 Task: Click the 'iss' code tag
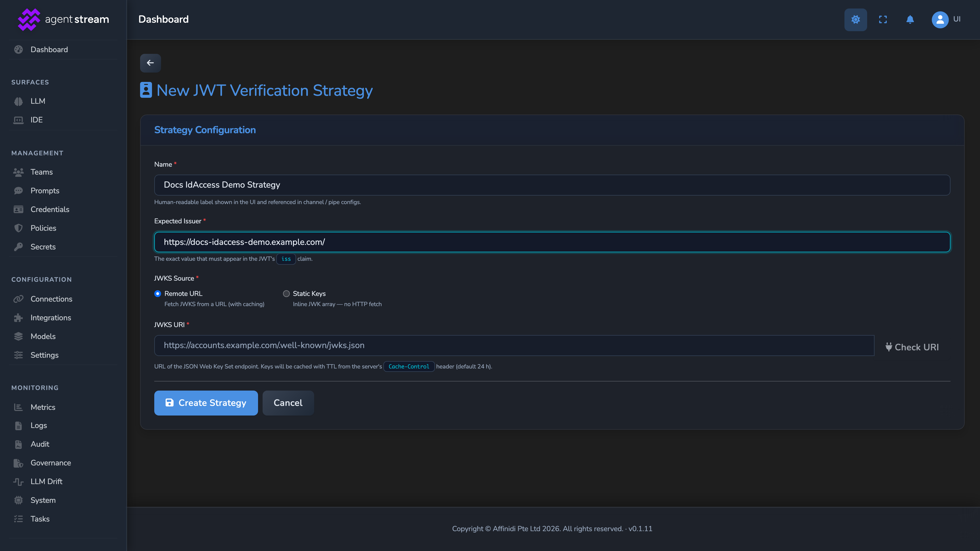286,259
